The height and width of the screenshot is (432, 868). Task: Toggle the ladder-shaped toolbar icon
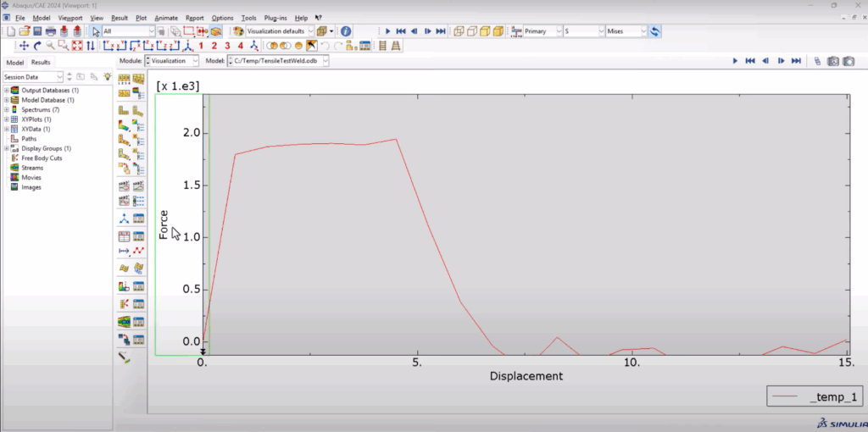pyautogui.click(x=382, y=46)
